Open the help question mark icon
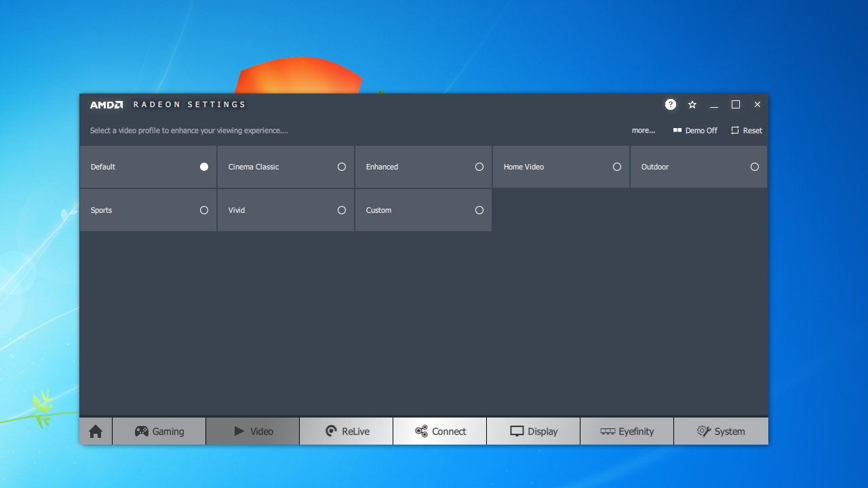868x488 pixels. [x=671, y=104]
